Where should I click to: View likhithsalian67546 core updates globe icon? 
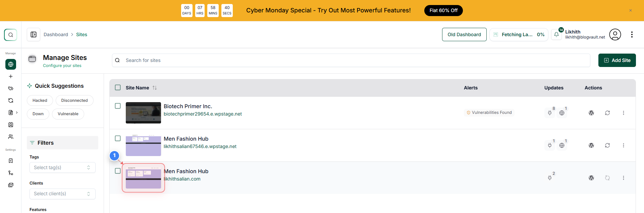coord(562,145)
